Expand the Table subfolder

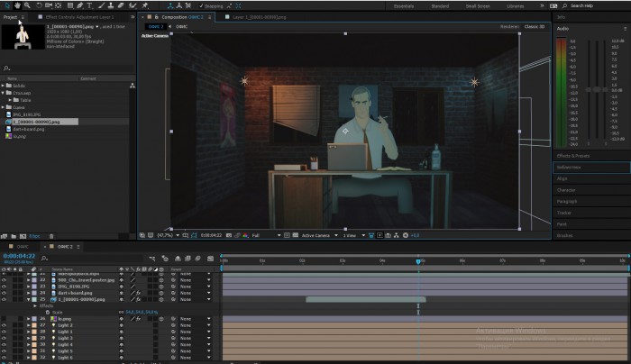click(10, 100)
